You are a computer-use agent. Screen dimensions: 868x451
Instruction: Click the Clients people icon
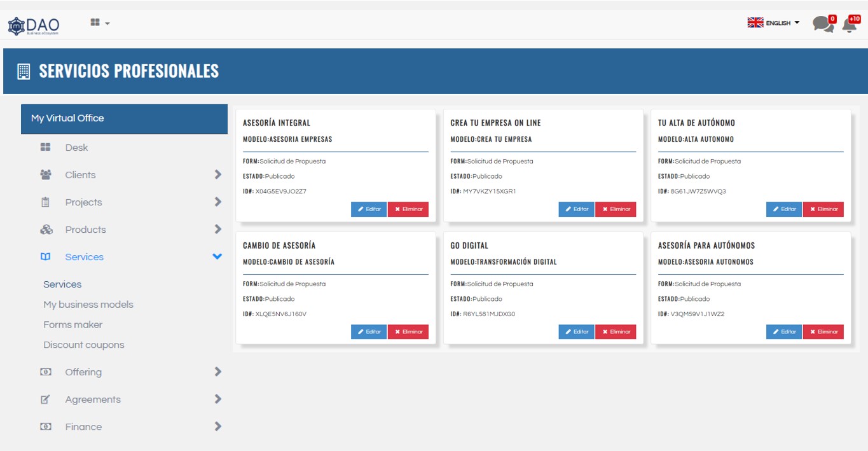pos(46,175)
